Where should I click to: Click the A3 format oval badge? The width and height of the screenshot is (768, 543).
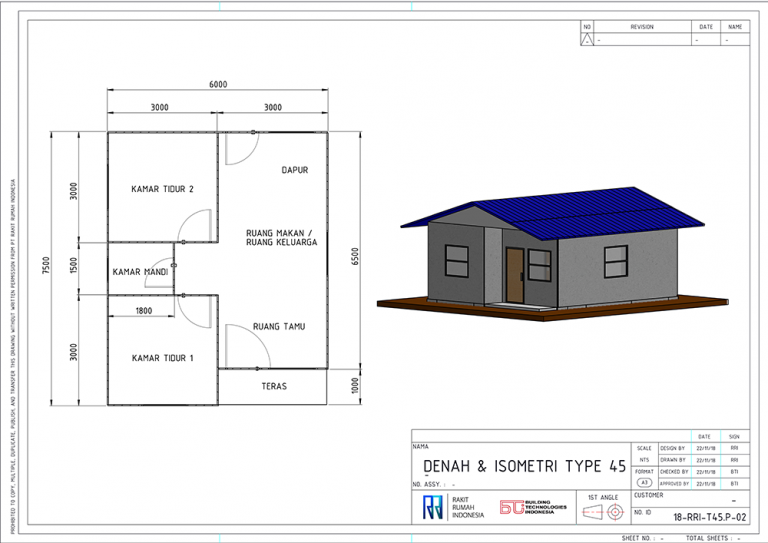click(643, 482)
